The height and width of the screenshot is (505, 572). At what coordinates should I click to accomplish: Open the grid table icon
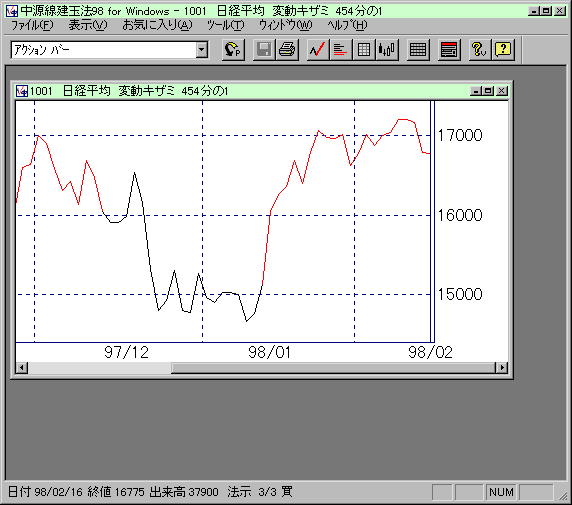(x=363, y=49)
